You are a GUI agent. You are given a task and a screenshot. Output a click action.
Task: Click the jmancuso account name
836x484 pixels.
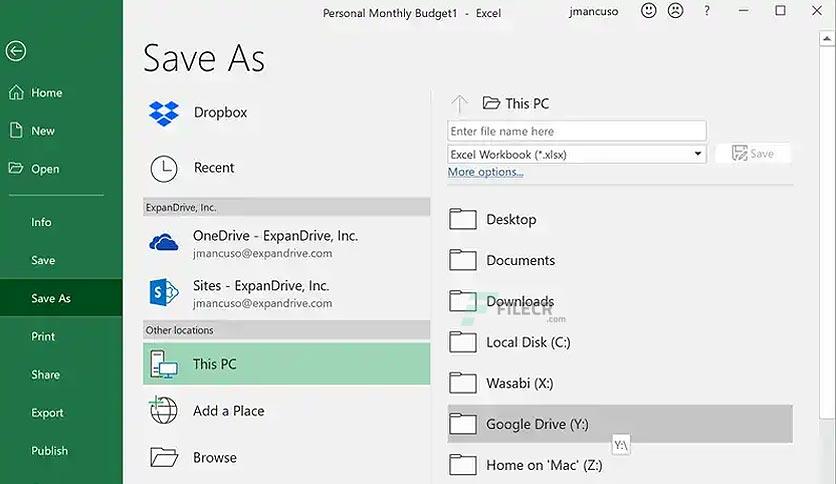[593, 11]
